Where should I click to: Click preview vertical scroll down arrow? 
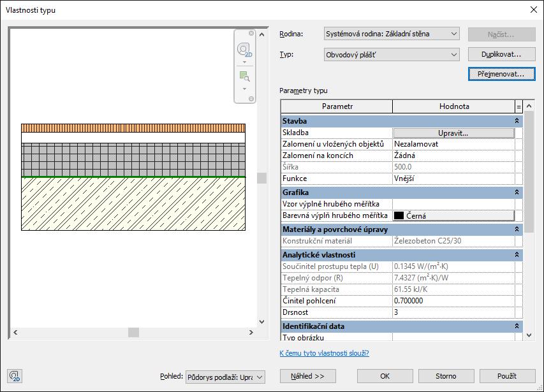click(262, 322)
